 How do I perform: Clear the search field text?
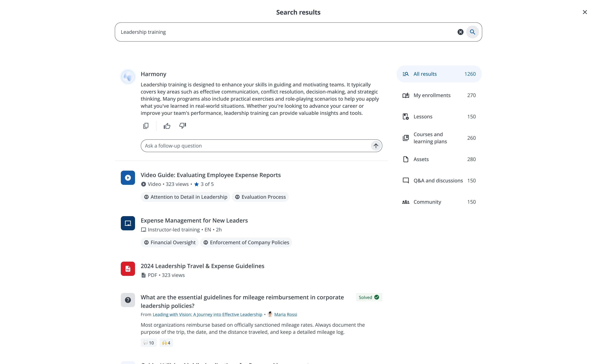[x=460, y=32]
